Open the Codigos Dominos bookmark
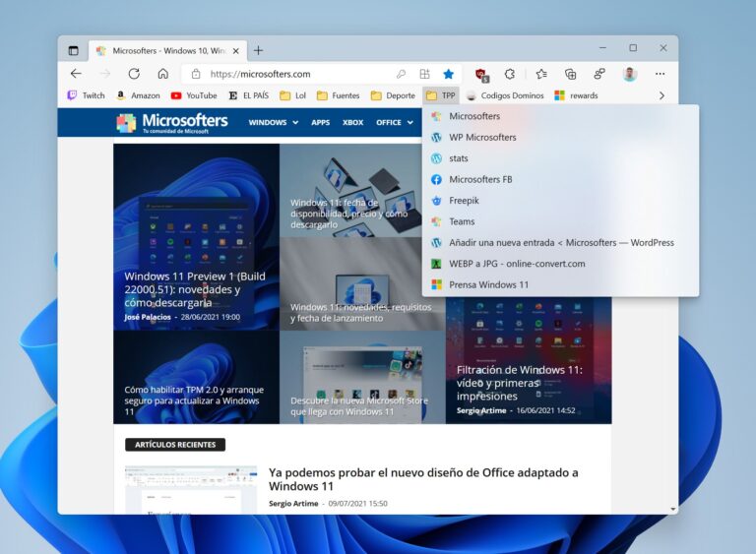This screenshot has height=554, width=756. [505, 95]
